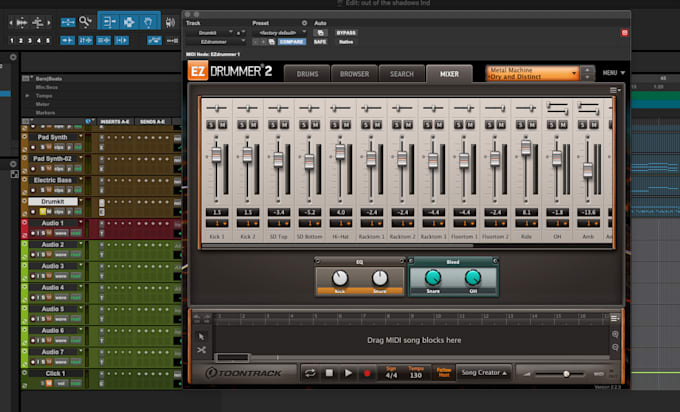Toggle the loop button in EZdrummer transport
Image resolution: width=680 pixels, height=412 pixels.
click(x=310, y=373)
